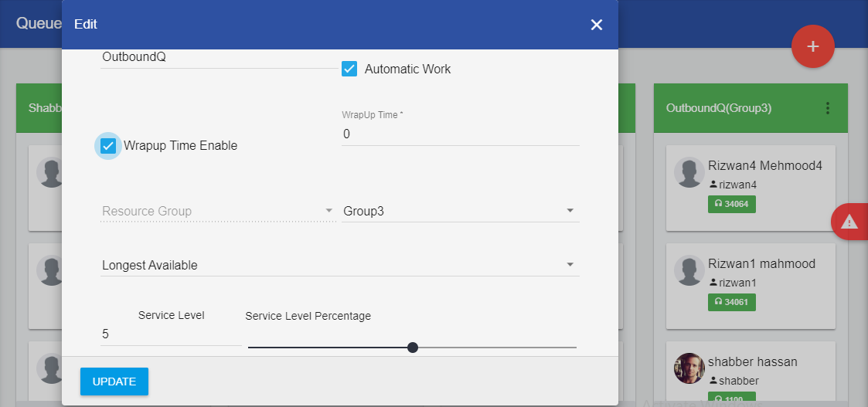Expand the Group3 dropdown
This screenshot has width=868, height=407.
(460, 211)
